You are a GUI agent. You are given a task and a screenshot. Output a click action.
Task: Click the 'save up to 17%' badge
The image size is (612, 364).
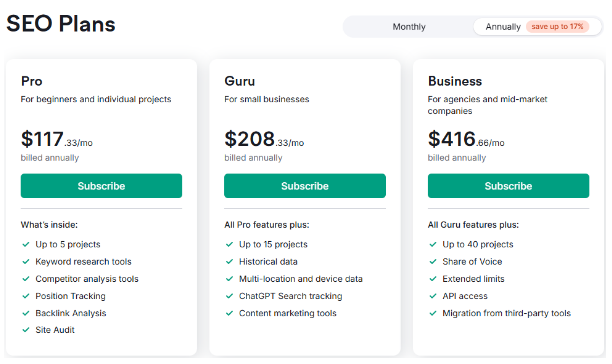coord(557,27)
